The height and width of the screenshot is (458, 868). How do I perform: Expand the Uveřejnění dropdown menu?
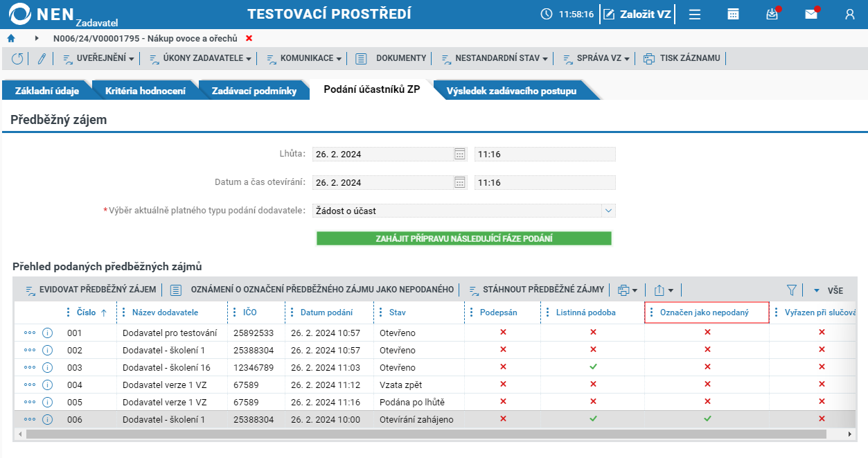[98, 59]
